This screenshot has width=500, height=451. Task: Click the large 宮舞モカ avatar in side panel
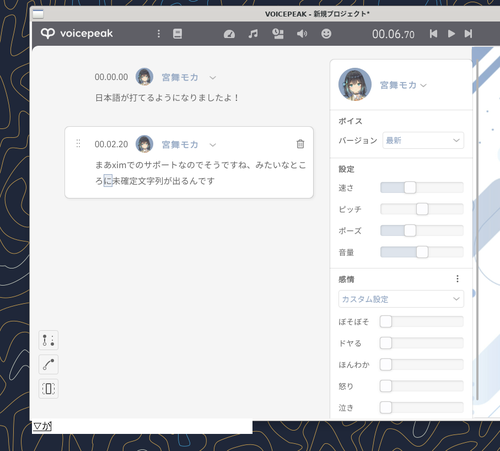point(355,85)
